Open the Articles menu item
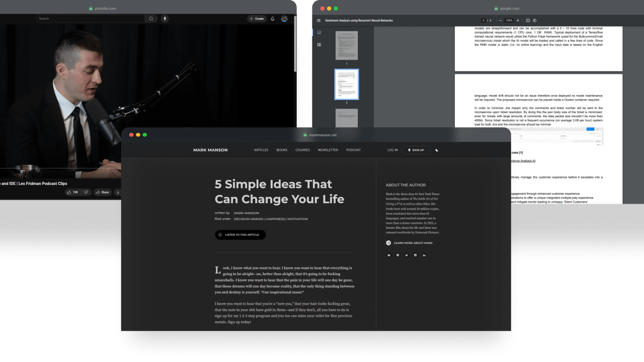 point(261,150)
